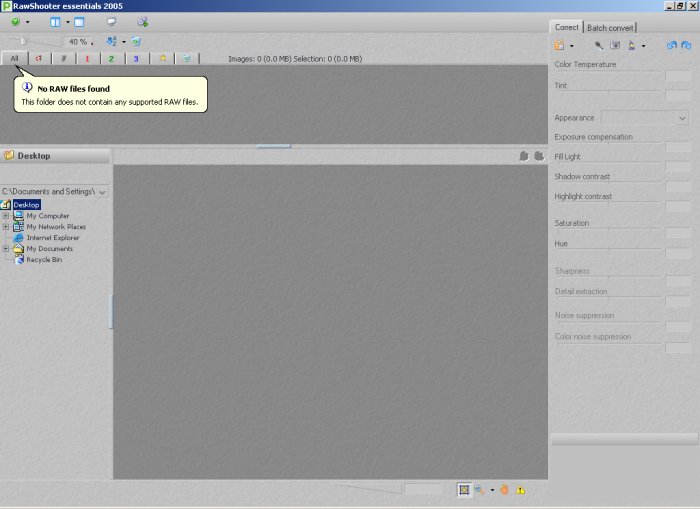Click the Exposure compensation value field
The width and height of the screenshot is (700, 509).
point(678,146)
